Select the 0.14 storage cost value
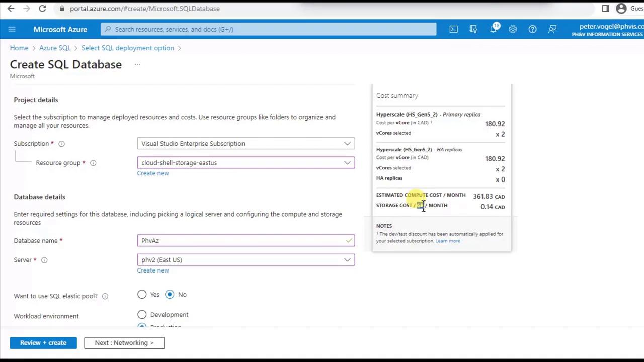Image resolution: width=644 pixels, height=362 pixels. (487, 207)
